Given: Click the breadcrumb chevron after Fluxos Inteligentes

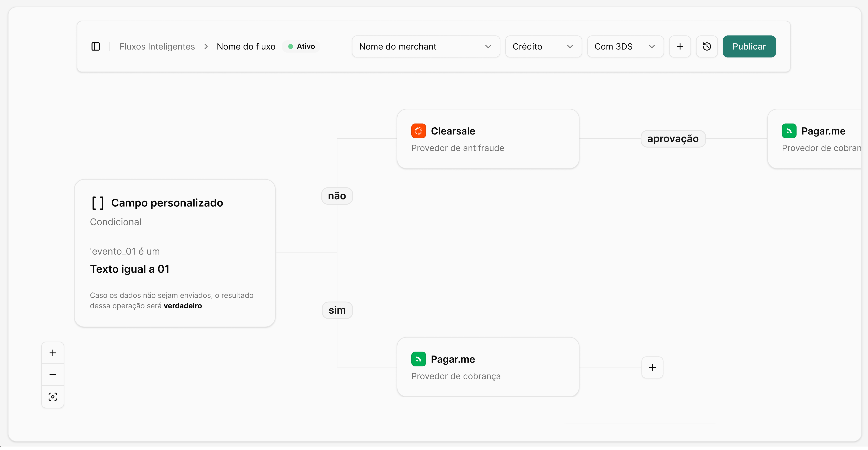Looking at the screenshot, I should point(206,46).
